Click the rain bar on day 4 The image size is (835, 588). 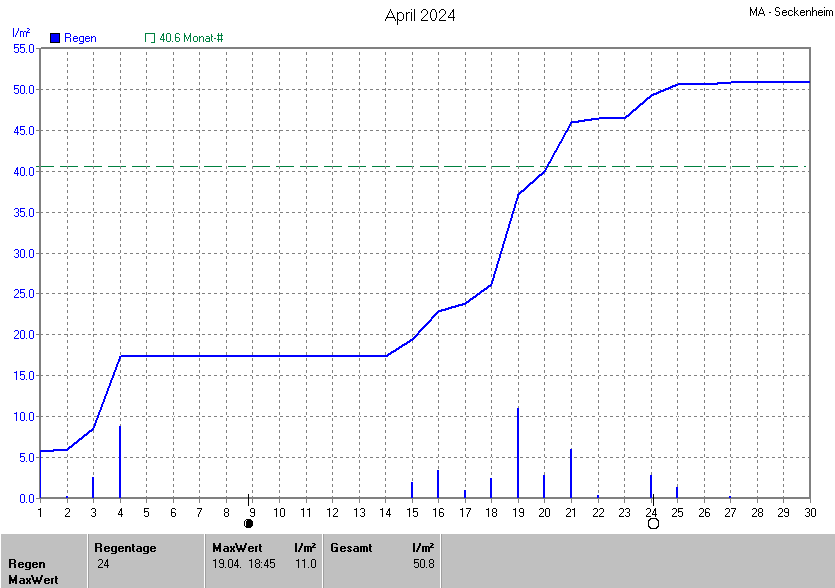120,461
